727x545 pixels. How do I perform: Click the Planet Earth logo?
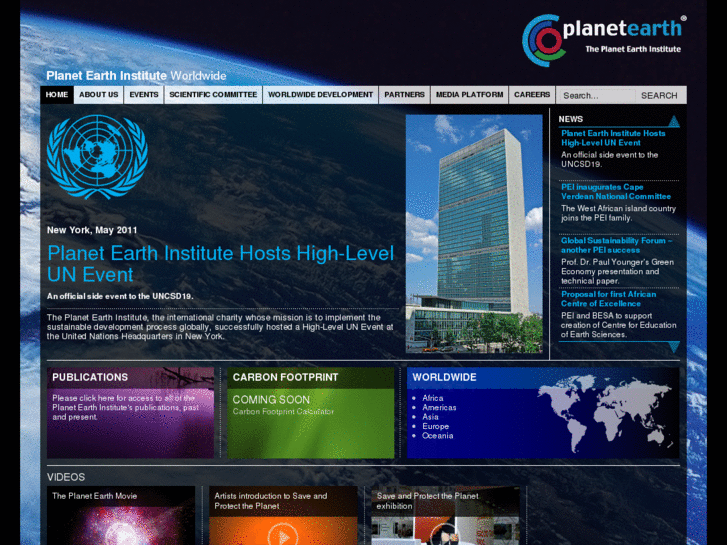coord(604,40)
